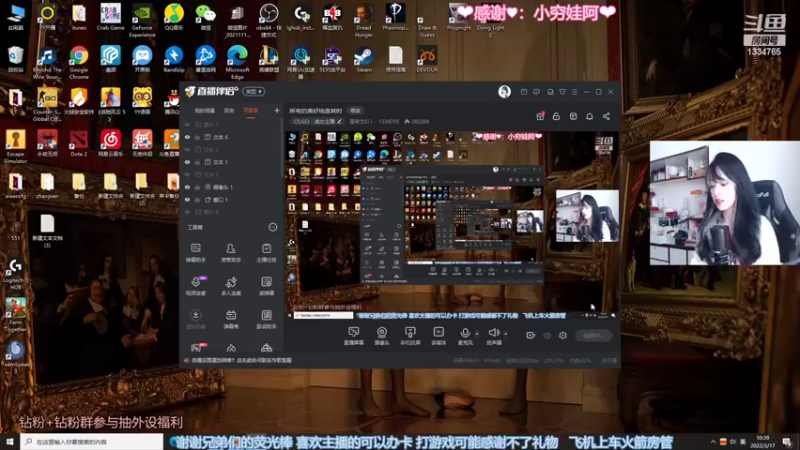Viewport: 800px width, 450px height.
Task: Add the 直播屏幕 screen capture source
Action: [x=353, y=336]
